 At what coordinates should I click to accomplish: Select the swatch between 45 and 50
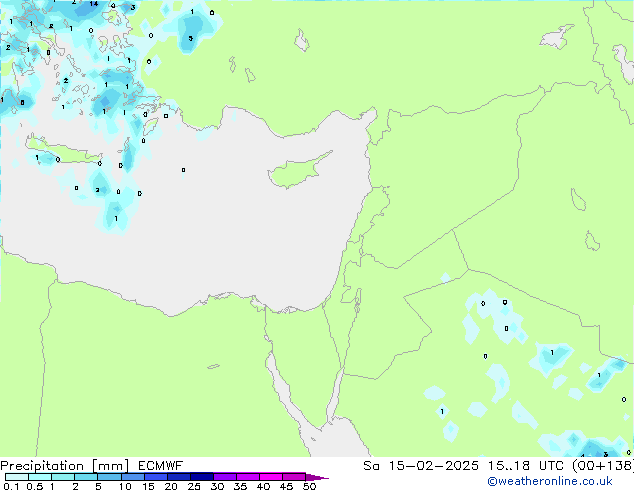pos(294,477)
